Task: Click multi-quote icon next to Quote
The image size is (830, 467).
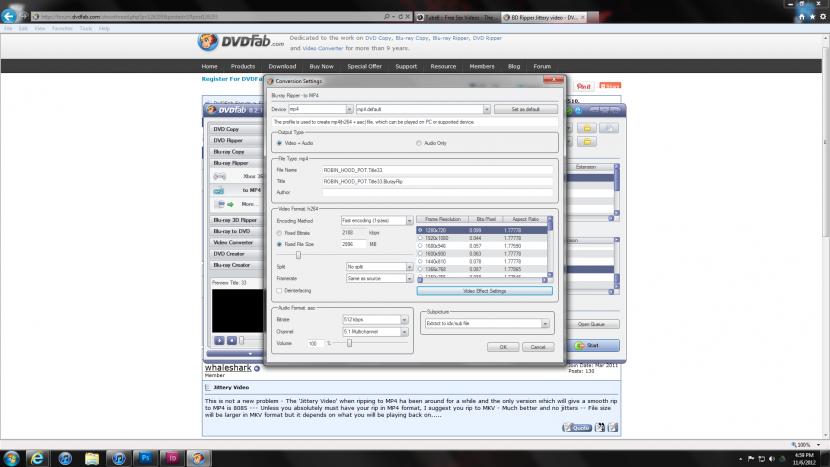Action: point(600,427)
